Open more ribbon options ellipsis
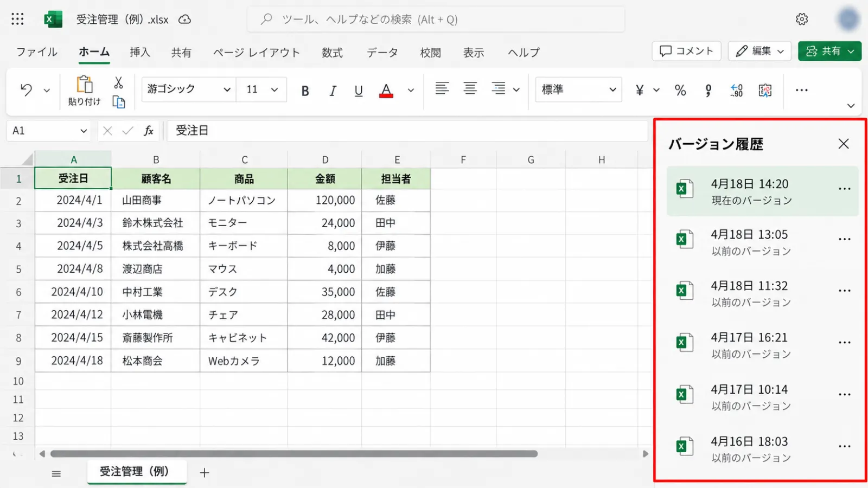 (x=801, y=90)
